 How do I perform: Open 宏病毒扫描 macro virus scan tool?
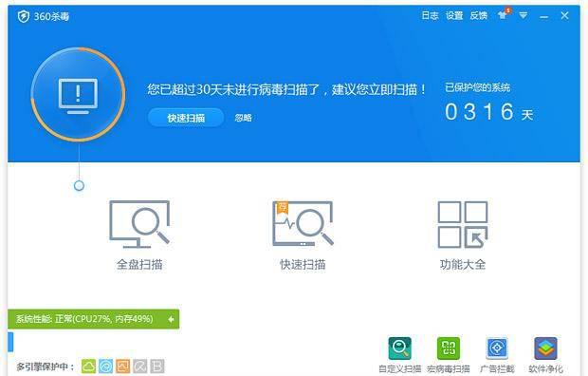(x=449, y=354)
